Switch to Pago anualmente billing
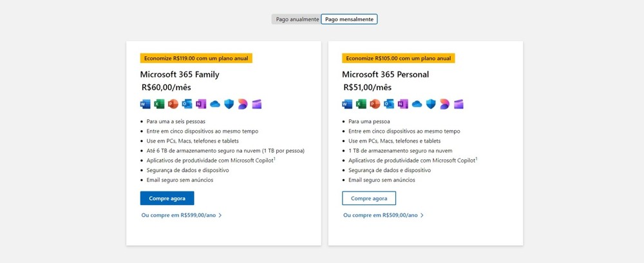 point(297,19)
